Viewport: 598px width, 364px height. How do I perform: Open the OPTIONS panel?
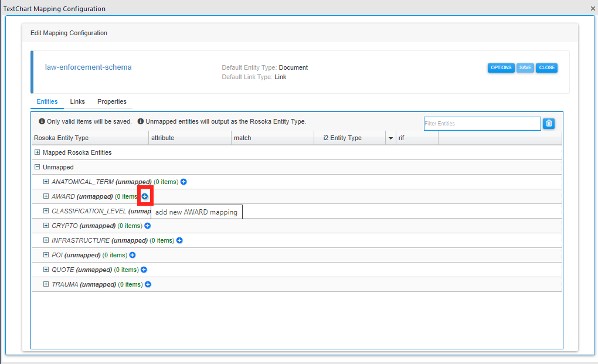pos(501,67)
